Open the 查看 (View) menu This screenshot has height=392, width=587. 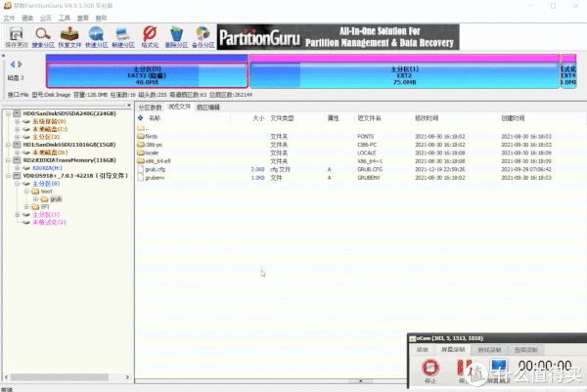tap(83, 18)
